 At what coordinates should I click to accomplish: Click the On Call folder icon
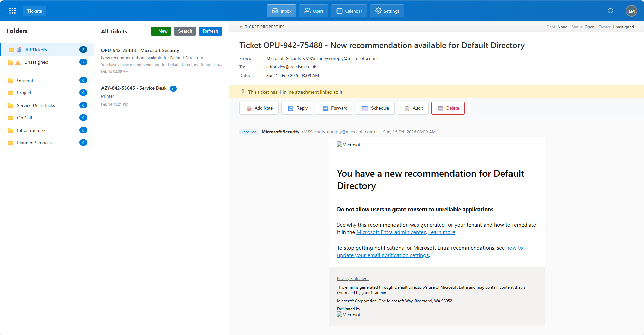coord(10,118)
